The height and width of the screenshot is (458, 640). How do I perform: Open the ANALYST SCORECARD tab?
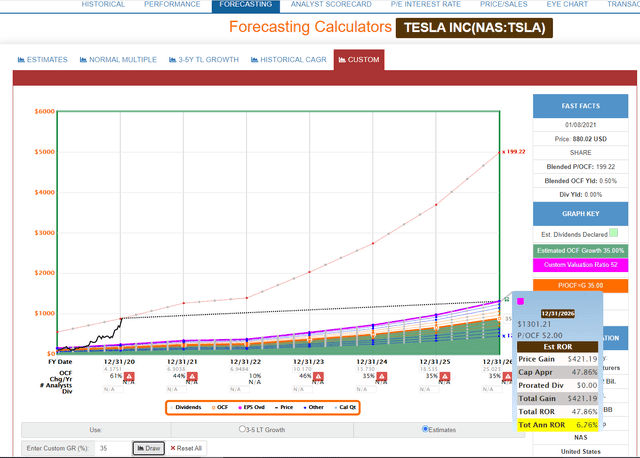tap(331, 4)
